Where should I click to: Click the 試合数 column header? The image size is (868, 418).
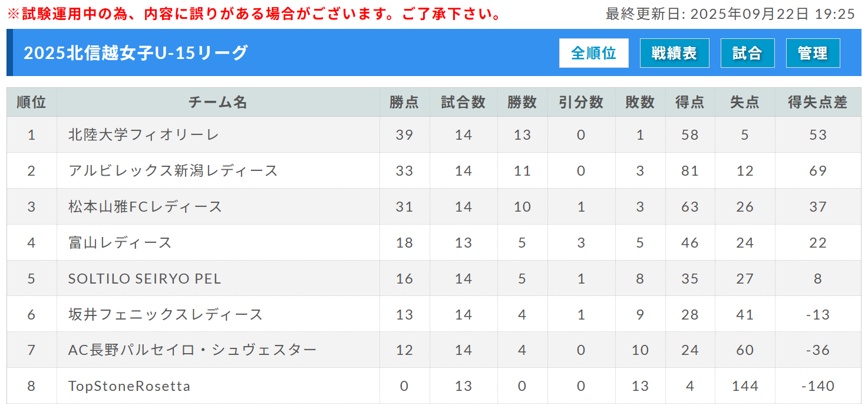click(463, 103)
